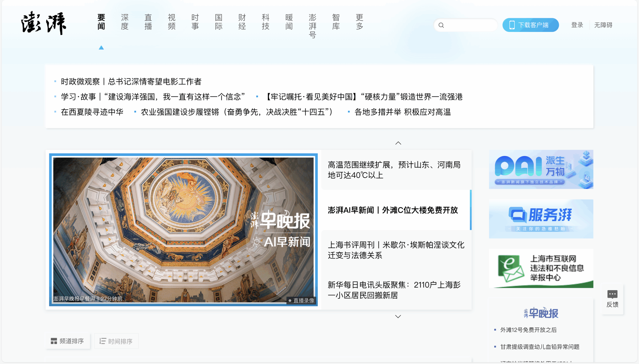The width and height of the screenshot is (639, 364).
Task: Open headline 时政微观察｜总书记深情寄望电影工作者
Action: click(x=131, y=82)
